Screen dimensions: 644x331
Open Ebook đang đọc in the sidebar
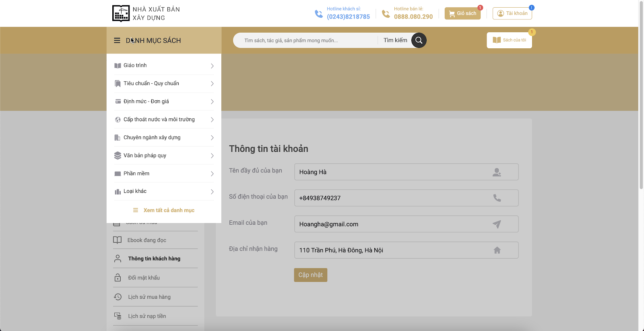click(x=155, y=240)
